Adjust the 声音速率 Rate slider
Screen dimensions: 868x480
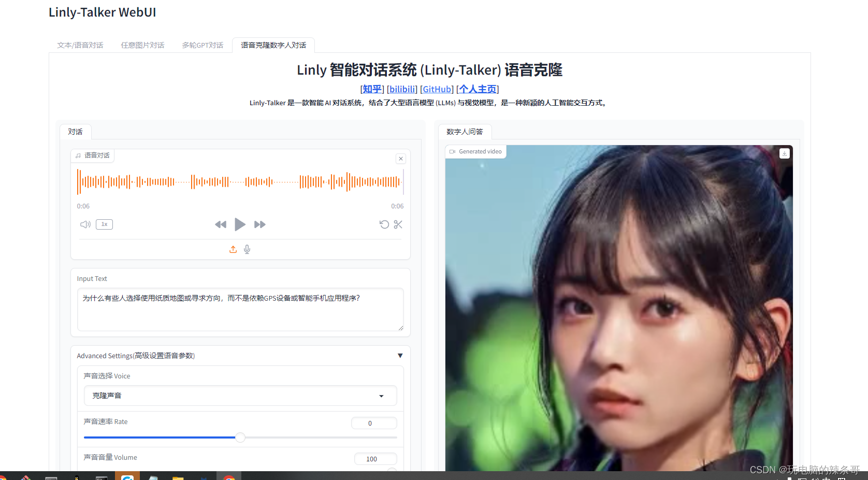pyautogui.click(x=240, y=437)
